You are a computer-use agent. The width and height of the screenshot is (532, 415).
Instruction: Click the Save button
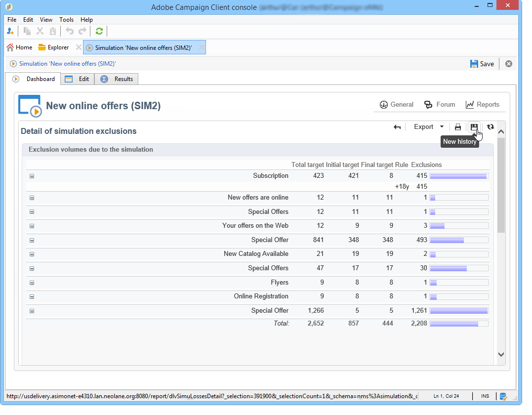(x=482, y=64)
